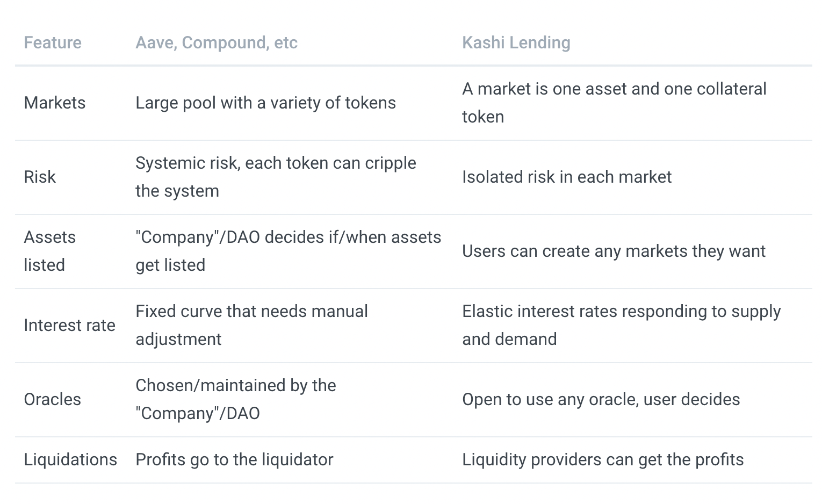Select the Markets row label
The width and height of the screenshot is (822, 504).
[x=55, y=103]
